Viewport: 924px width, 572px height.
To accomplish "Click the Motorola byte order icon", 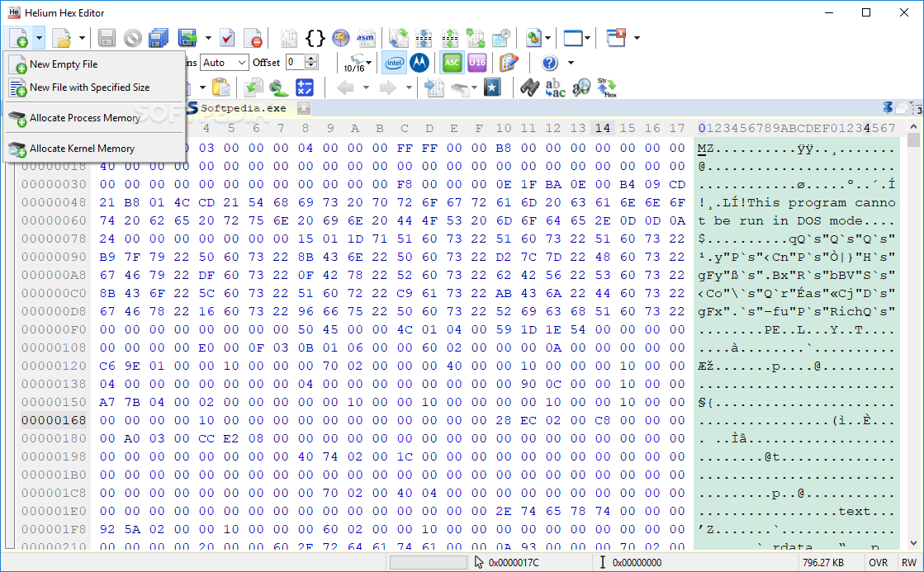I will [419, 63].
